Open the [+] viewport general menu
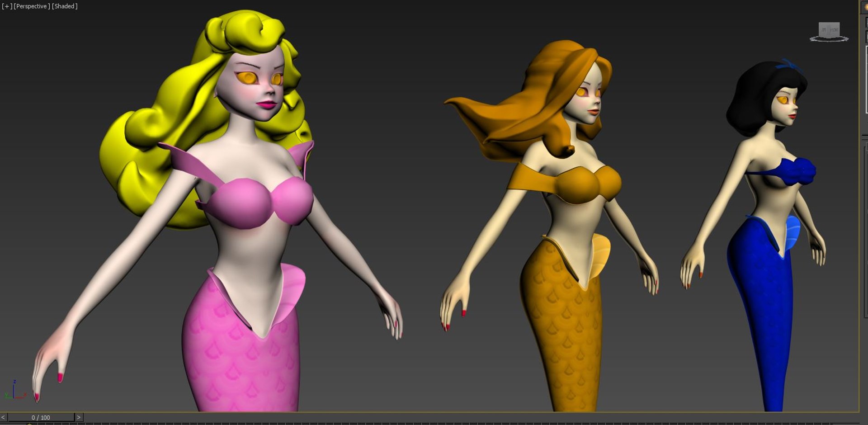The width and height of the screenshot is (868, 425). point(7,6)
